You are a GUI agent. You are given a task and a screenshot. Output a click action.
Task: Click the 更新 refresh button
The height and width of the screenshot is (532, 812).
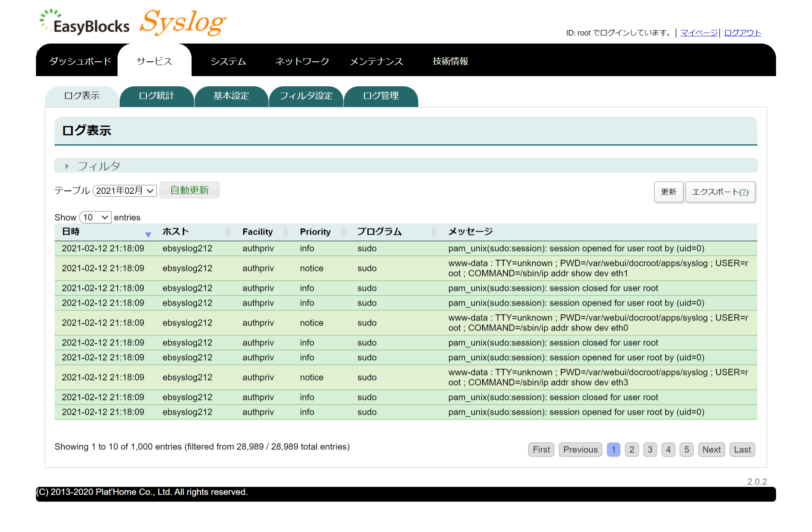click(x=669, y=192)
